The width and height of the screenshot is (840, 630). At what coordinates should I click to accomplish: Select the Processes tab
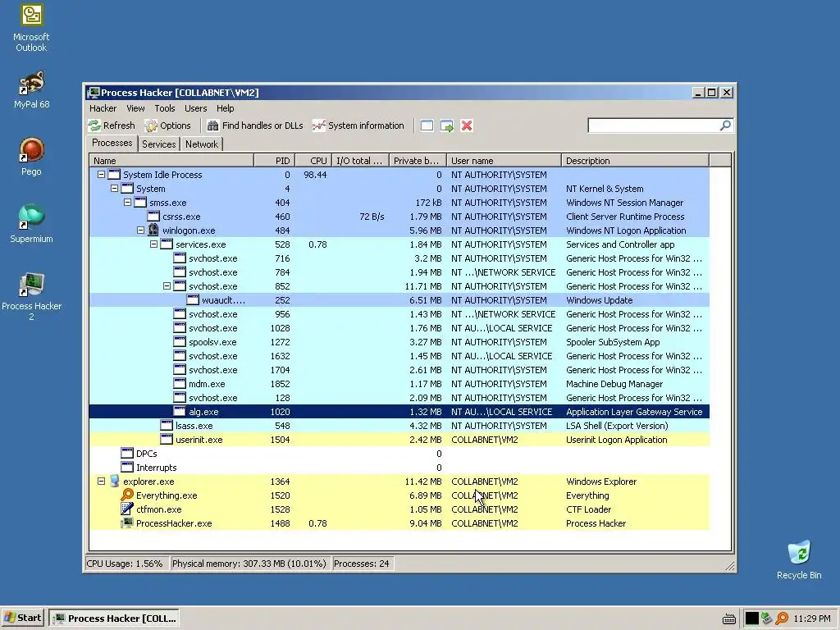[x=112, y=143]
